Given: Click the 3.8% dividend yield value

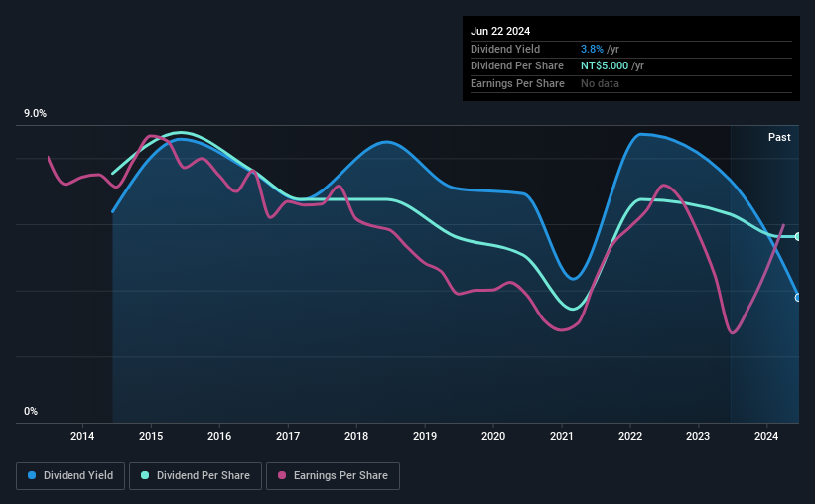Looking at the screenshot, I should coord(592,49).
